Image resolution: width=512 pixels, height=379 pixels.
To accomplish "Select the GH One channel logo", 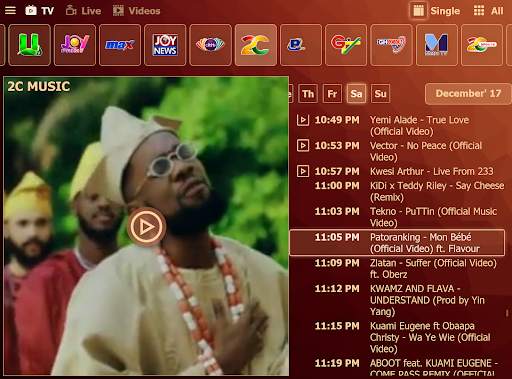I will click(391, 45).
